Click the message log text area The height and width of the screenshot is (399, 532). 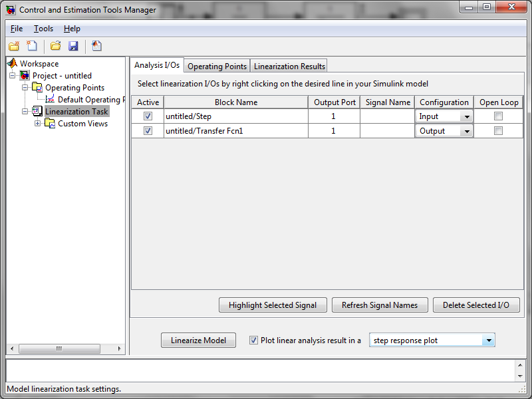point(261,370)
